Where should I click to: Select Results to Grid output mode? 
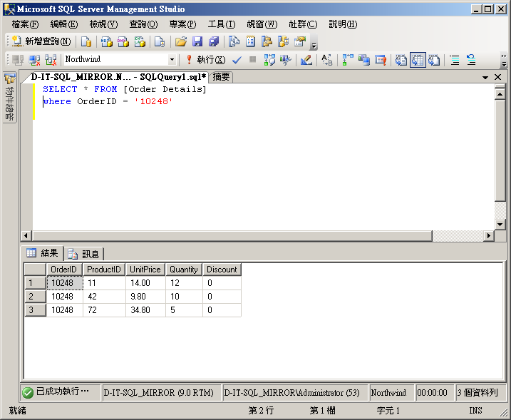(x=418, y=60)
